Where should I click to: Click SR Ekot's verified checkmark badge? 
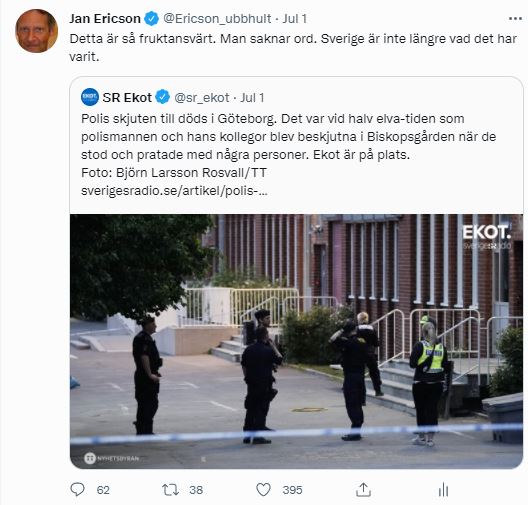click(x=163, y=97)
